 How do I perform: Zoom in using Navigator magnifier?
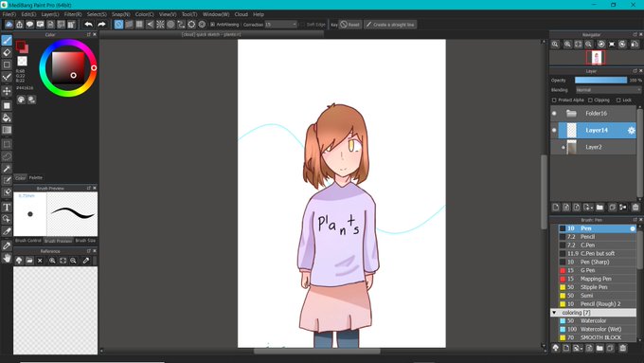coord(567,44)
